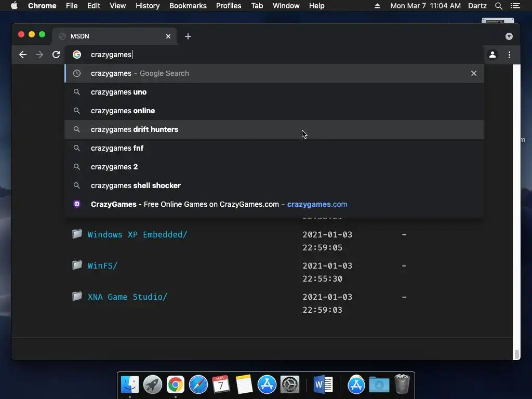This screenshot has width=532, height=399.
Task: Click the date and time in menu bar
Action: pos(425,6)
